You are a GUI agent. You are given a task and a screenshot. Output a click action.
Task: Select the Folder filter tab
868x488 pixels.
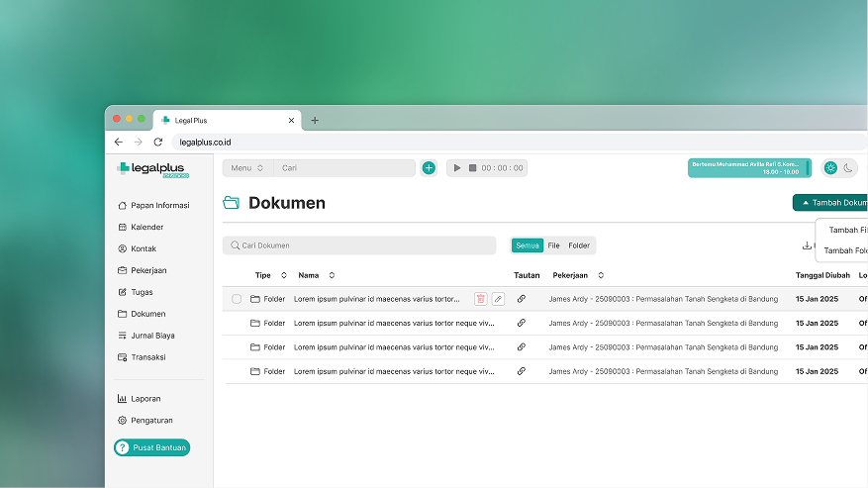click(579, 245)
